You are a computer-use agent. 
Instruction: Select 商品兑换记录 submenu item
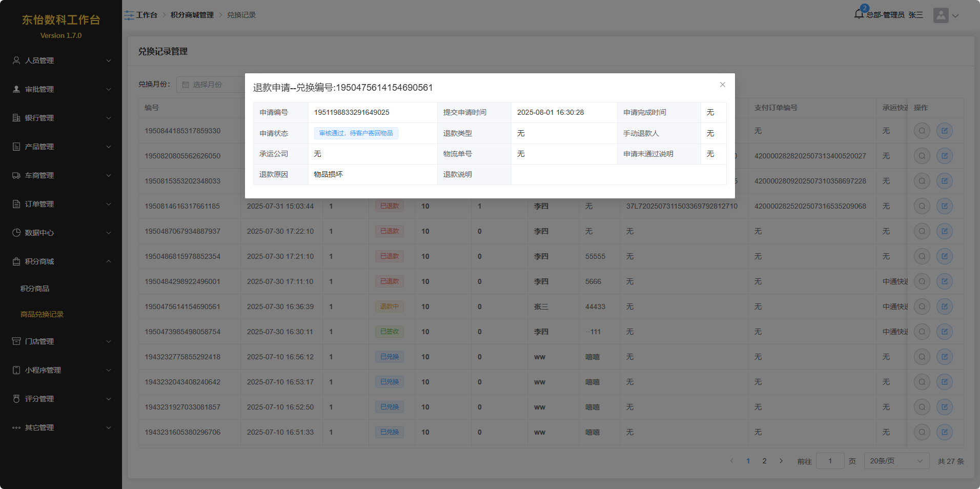pos(42,314)
